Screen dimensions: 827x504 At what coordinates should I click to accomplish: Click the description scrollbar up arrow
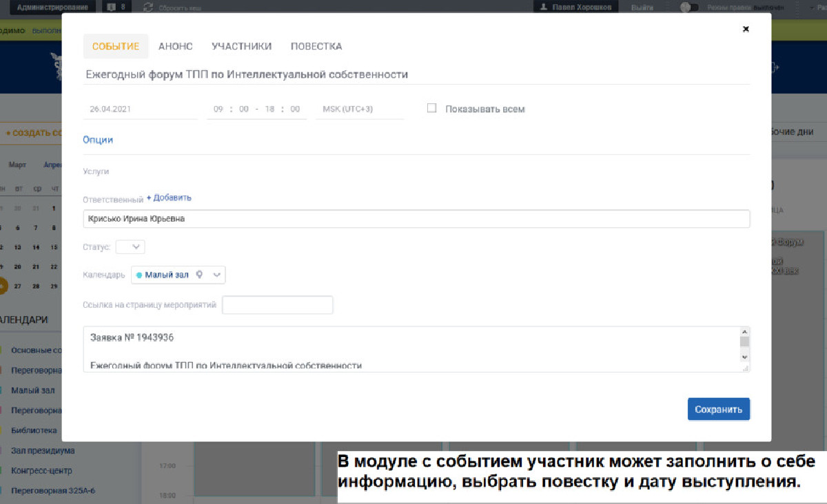point(744,332)
